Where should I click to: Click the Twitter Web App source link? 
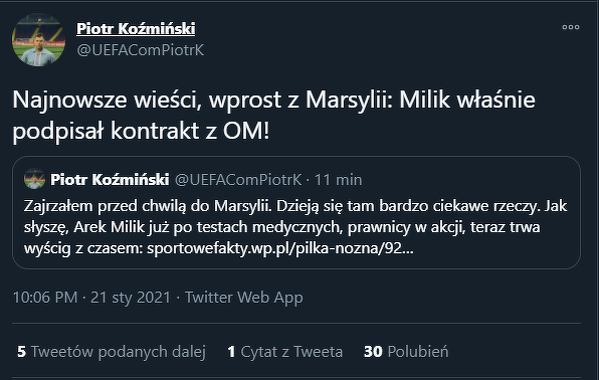pyautogui.click(x=244, y=297)
